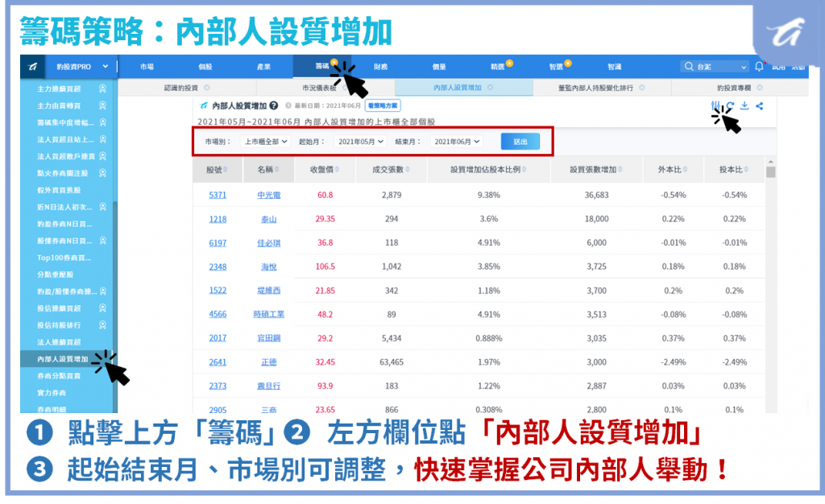Click the premium badge next to 投信連續買超
The width and height of the screenshot is (825, 504).
pos(102,308)
